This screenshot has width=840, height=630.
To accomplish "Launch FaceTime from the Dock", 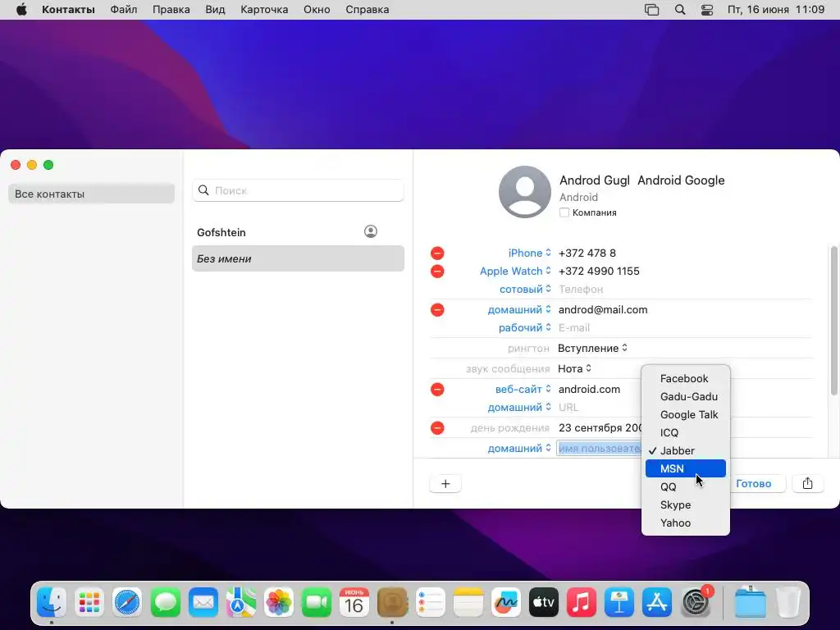I will click(x=317, y=602).
